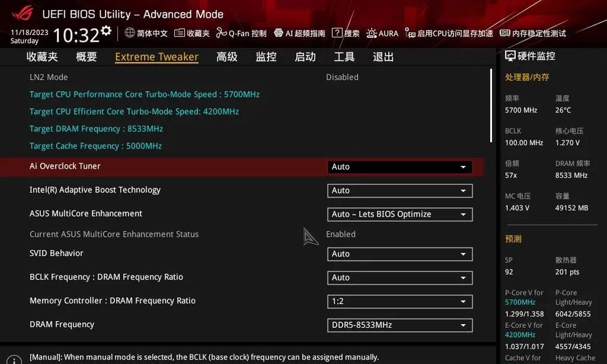Click Current ASUS MultiCore Enhancement Status label
This screenshot has height=364, width=607.
point(114,234)
